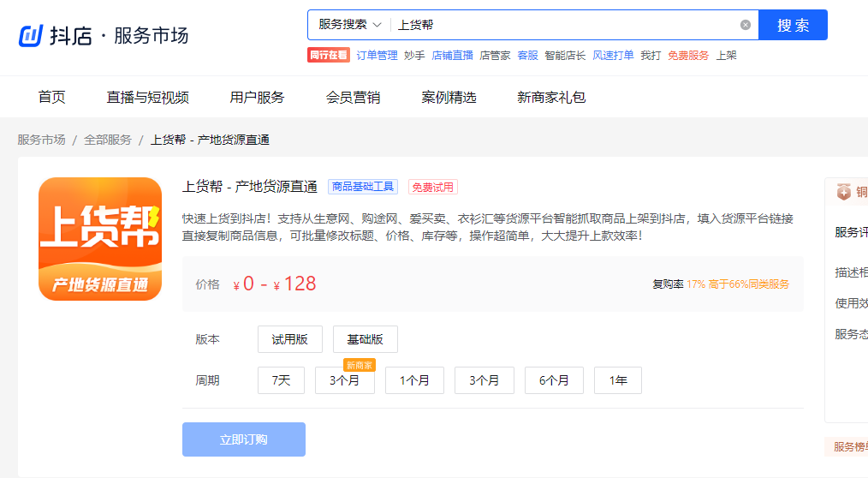Click the 全部服务 breadcrumb
This screenshot has height=478, width=868.
pyautogui.click(x=108, y=140)
